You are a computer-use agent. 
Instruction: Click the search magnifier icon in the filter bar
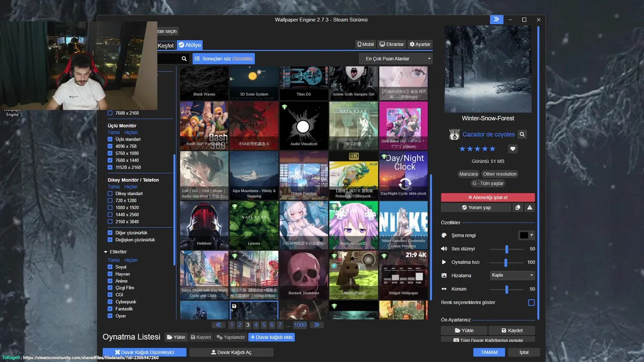(184, 59)
